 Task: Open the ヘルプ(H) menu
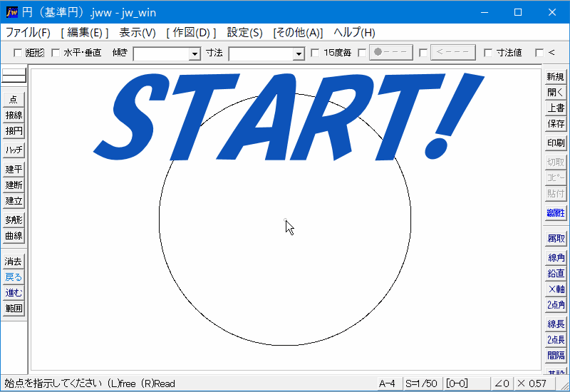pyautogui.click(x=354, y=33)
